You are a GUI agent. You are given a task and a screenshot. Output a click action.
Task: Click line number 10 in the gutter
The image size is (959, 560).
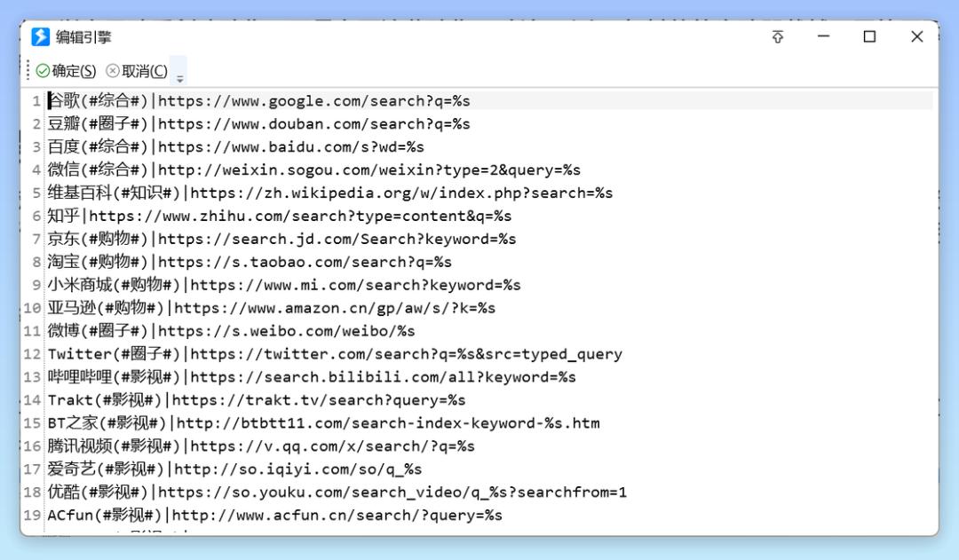[x=33, y=308]
